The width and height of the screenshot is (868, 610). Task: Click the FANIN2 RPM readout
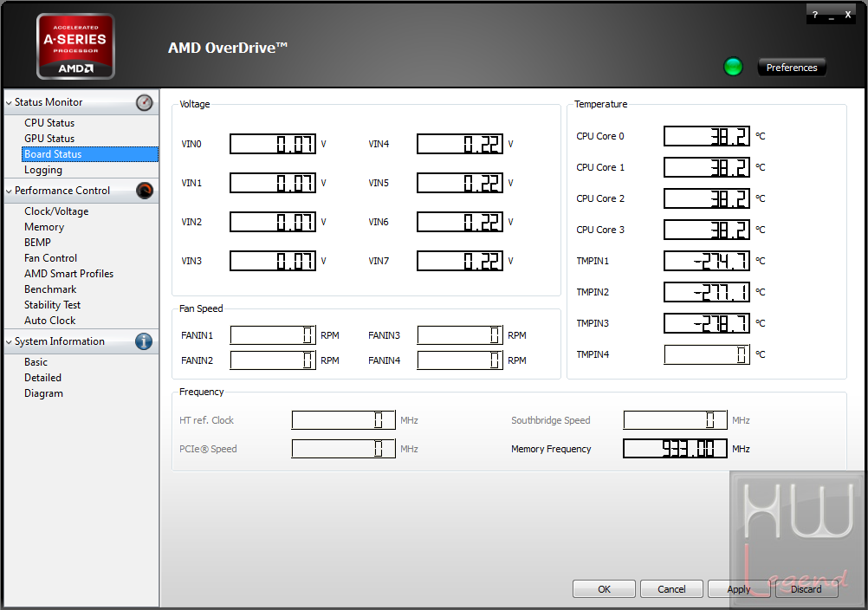pos(273,360)
